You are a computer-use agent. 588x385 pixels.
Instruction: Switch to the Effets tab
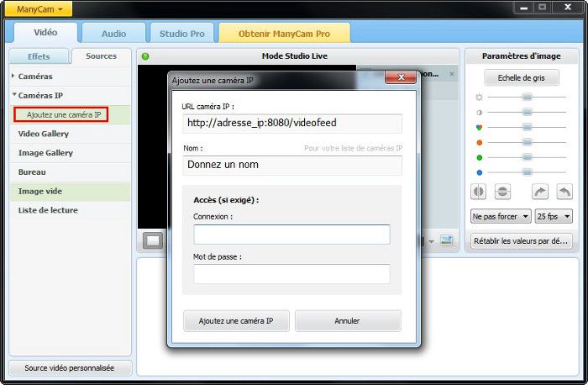coord(39,56)
